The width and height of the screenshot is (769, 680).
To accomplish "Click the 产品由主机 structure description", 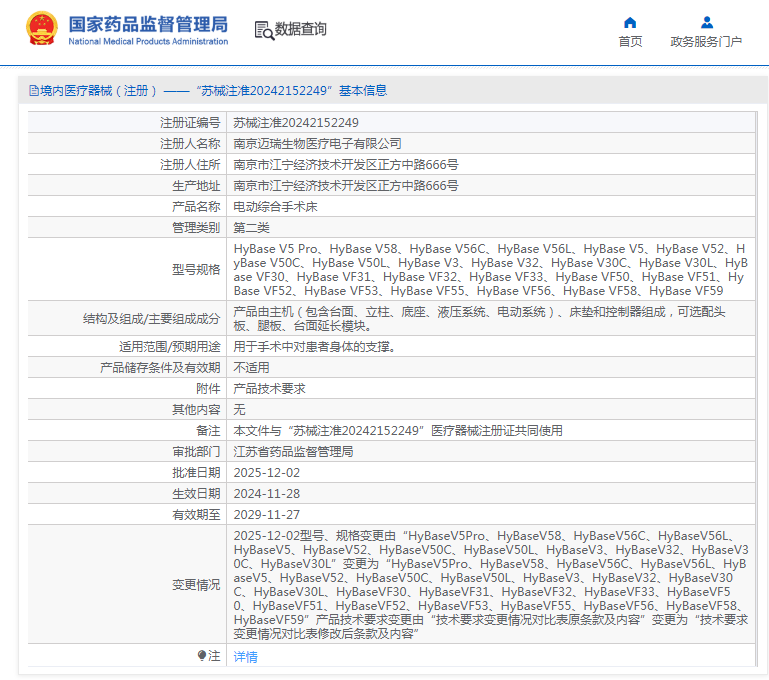I will (x=479, y=319).
